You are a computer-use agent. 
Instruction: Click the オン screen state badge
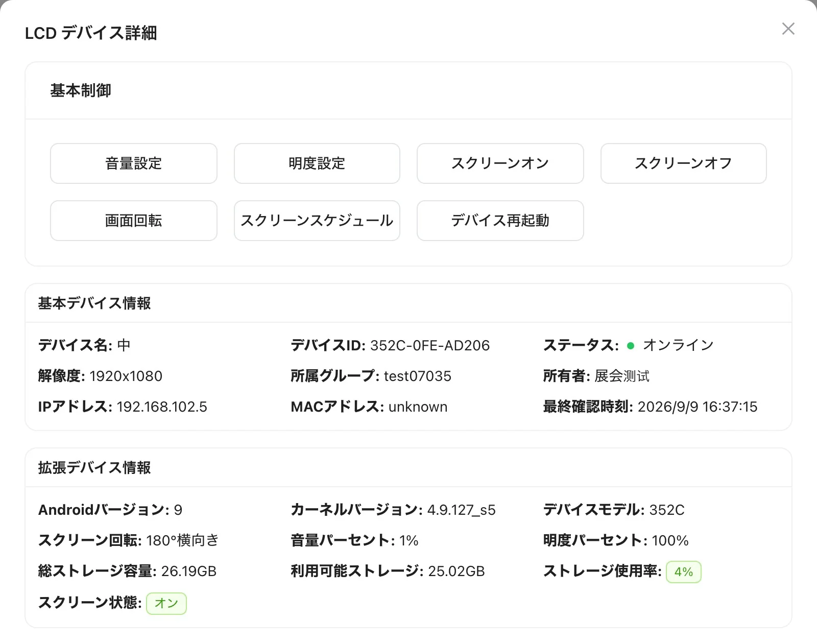(166, 603)
